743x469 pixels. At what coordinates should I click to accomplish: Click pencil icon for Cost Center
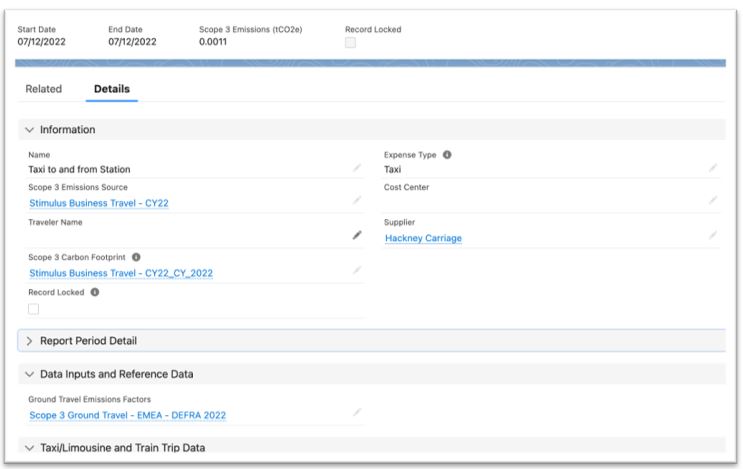click(713, 200)
